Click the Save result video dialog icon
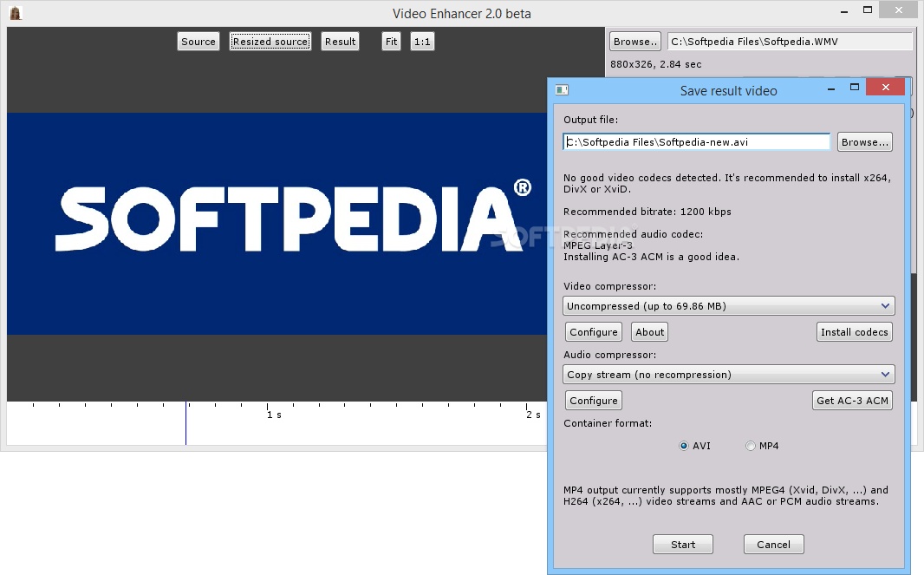924x575 pixels. tap(562, 89)
